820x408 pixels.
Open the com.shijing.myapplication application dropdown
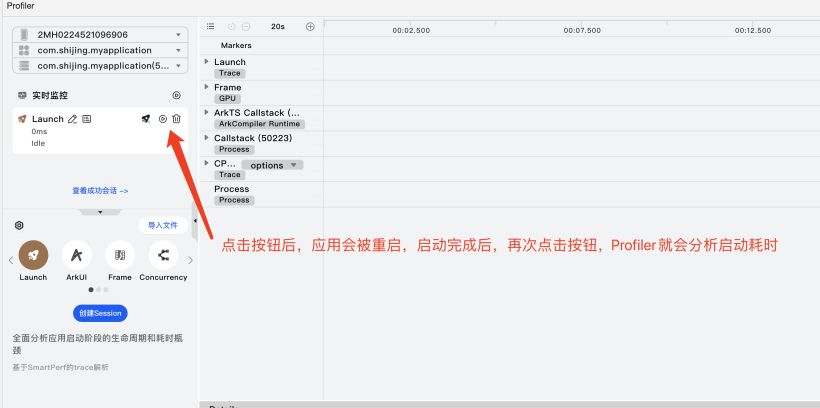pos(100,50)
